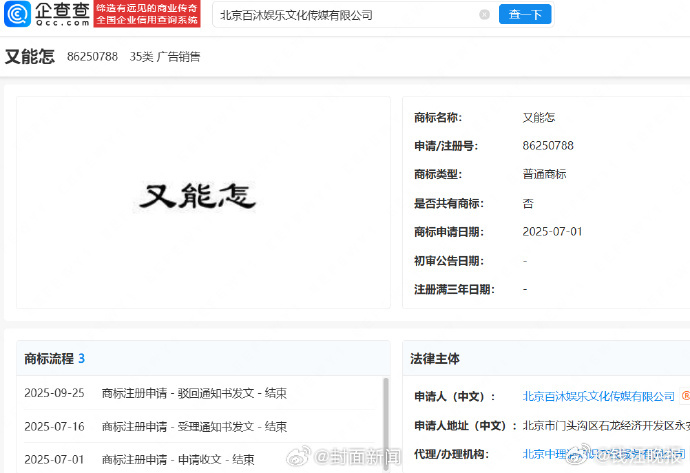Image resolution: width=690 pixels, height=473 pixels.
Task: Focus the company name search field
Action: [x=348, y=15]
